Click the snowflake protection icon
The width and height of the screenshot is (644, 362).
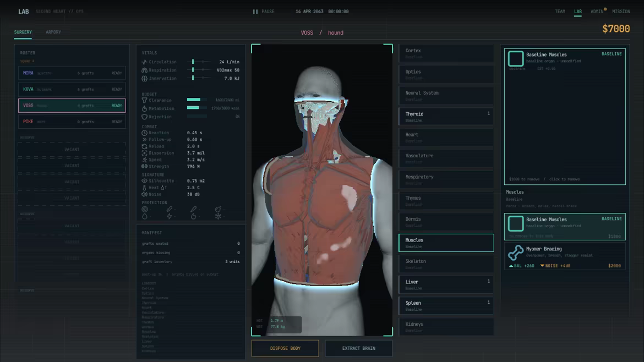(x=218, y=216)
